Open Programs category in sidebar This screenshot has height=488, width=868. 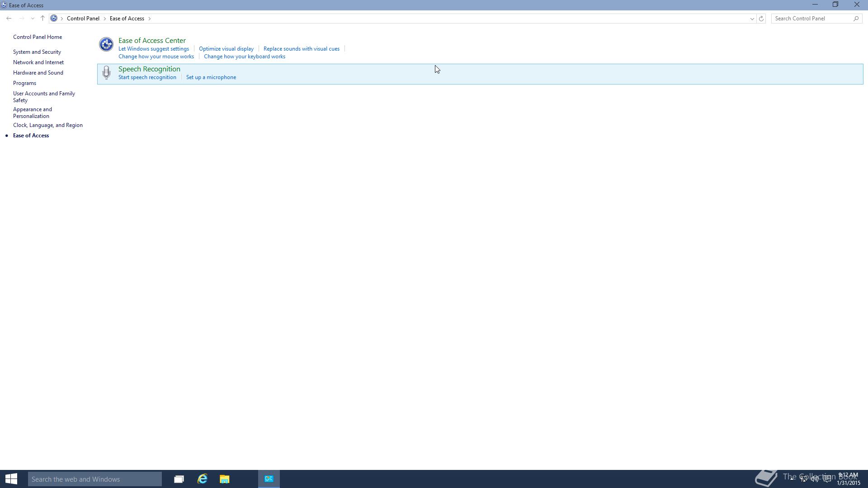pyautogui.click(x=24, y=83)
